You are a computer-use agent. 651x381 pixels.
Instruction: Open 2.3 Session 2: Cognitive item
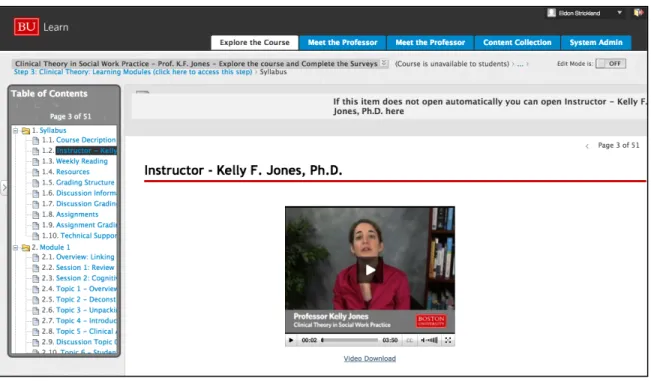tap(86, 278)
